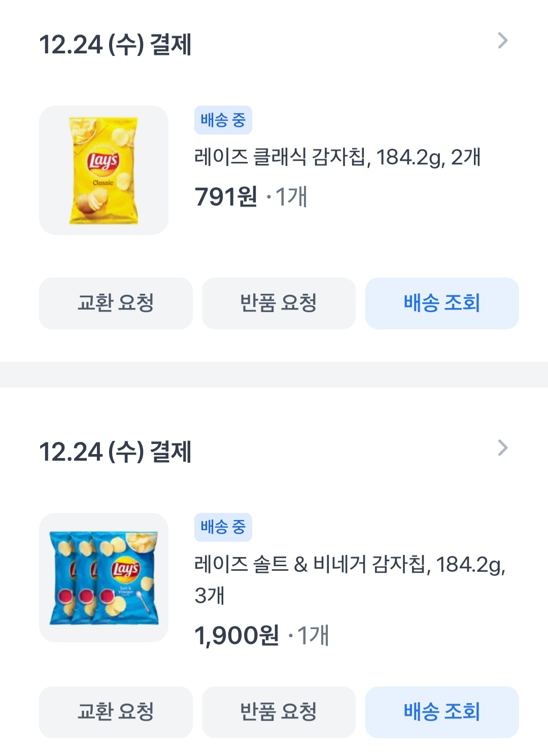This screenshot has width=548, height=756.
Task: Tap the 배송 중 badge on Lay's Classic item
Action: coord(223,120)
